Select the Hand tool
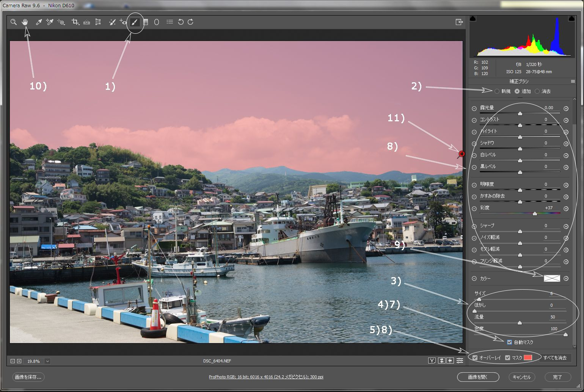This screenshot has height=392, width=584. tap(25, 22)
